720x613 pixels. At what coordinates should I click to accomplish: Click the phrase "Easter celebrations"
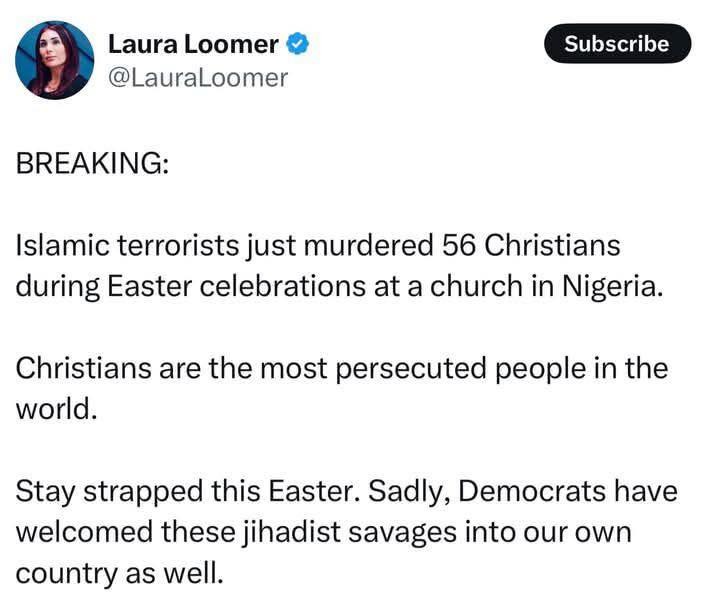pos(236,286)
